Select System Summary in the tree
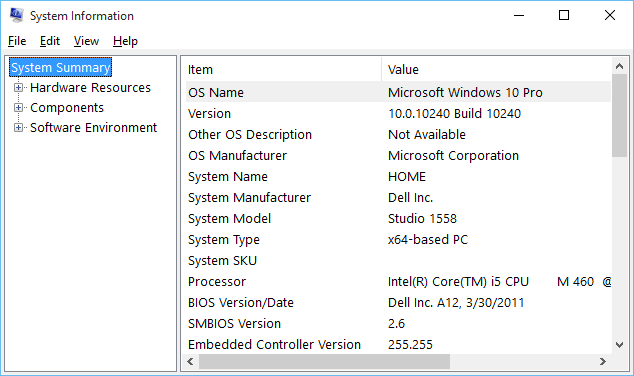This screenshot has width=634, height=376. (x=61, y=68)
